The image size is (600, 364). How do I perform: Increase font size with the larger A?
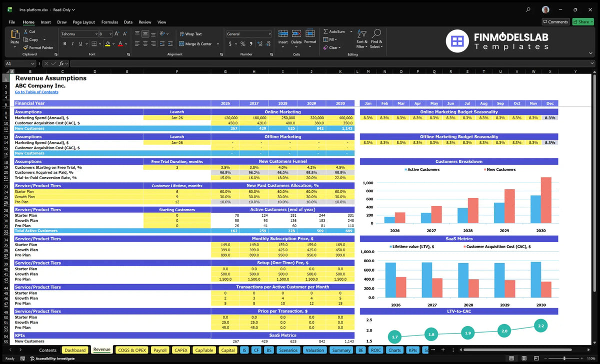(117, 34)
